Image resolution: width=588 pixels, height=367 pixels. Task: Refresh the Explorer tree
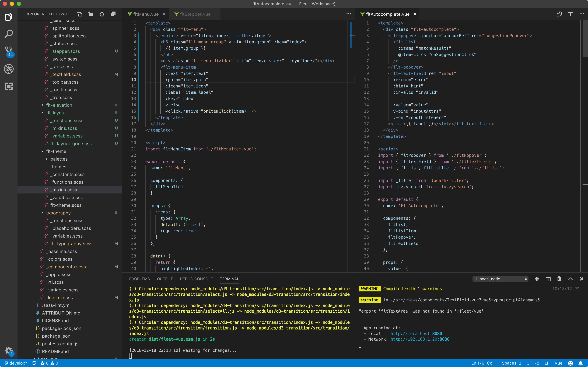click(102, 14)
